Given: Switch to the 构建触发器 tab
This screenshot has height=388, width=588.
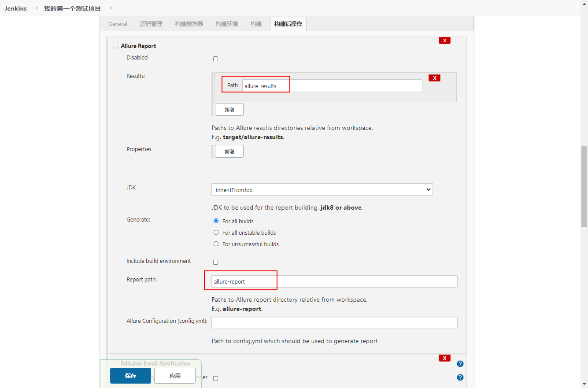Looking at the screenshot, I should pyautogui.click(x=189, y=24).
